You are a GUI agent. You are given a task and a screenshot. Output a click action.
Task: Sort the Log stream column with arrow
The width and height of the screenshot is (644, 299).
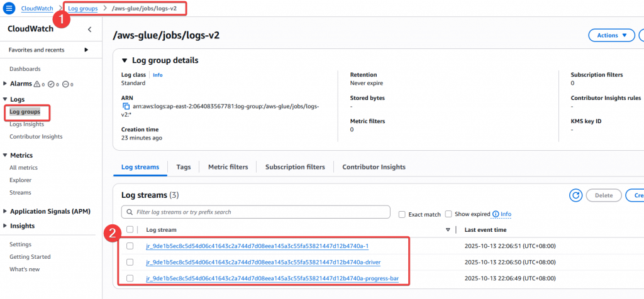[448, 230]
